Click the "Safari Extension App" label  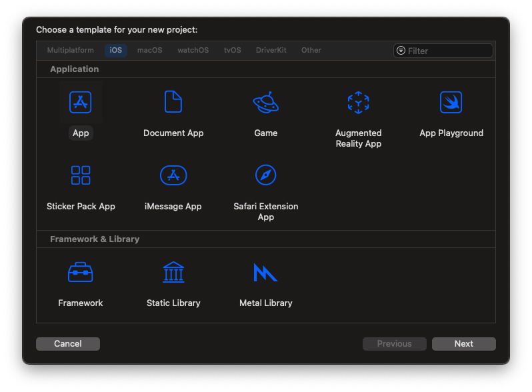pos(265,212)
